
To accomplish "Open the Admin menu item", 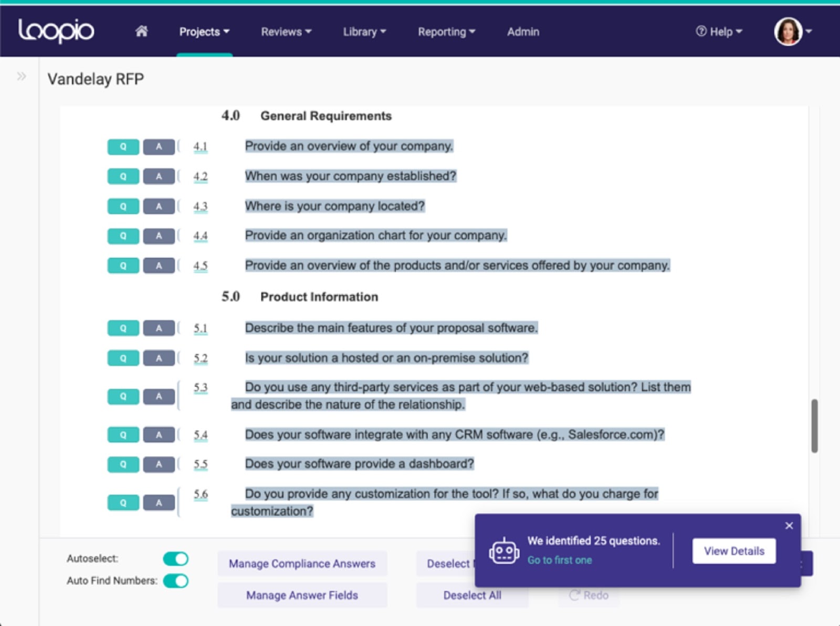I will [x=523, y=32].
